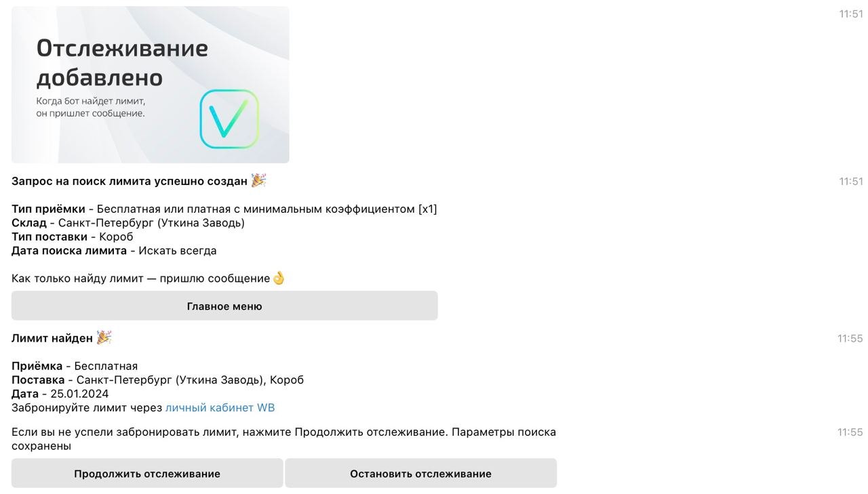
Task: Click the Запрос на поиск лимита heading
Action: 130,181
